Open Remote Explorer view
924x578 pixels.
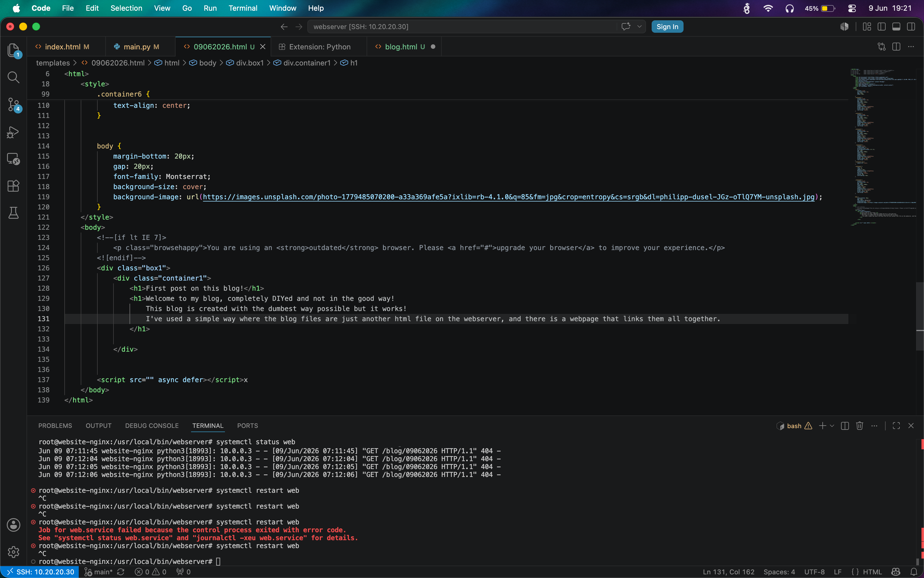coord(13,159)
